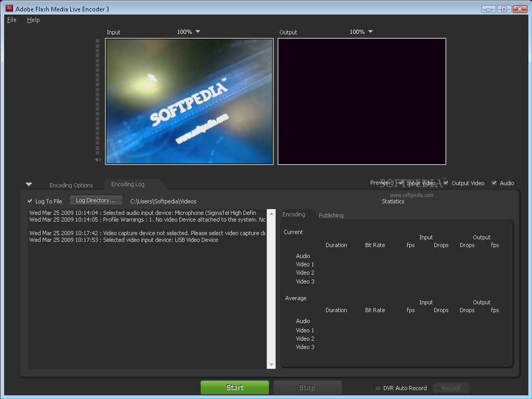Collapse the encoding panel with the triangle
Screen dimensions: 532x399
[x=29, y=184]
